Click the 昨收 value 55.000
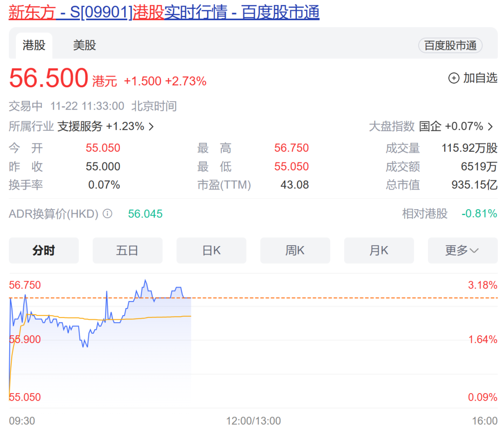This screenshot has width=504, height=430. (103, 167)
